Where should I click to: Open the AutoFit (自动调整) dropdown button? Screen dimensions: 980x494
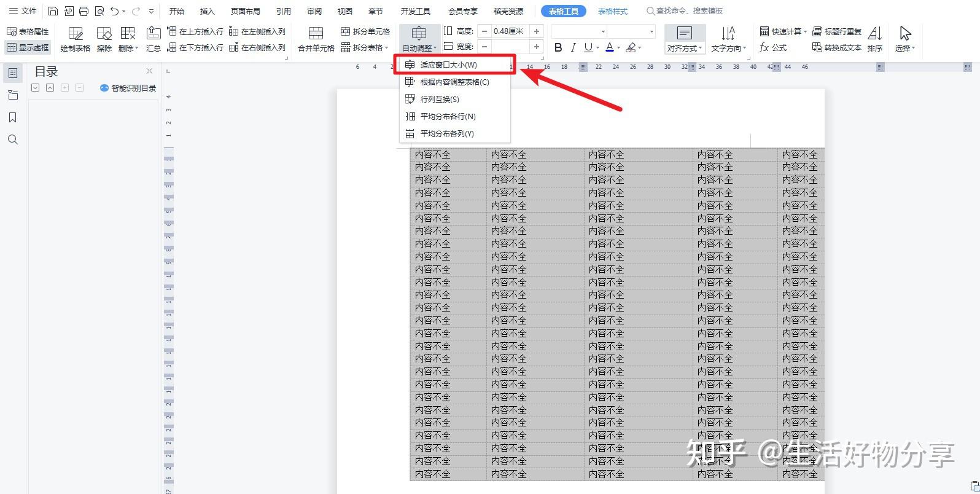419,39
